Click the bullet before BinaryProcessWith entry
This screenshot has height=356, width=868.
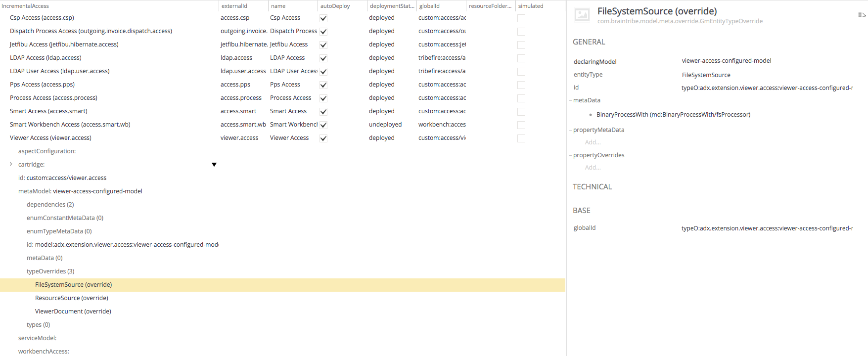pos(591,115)
